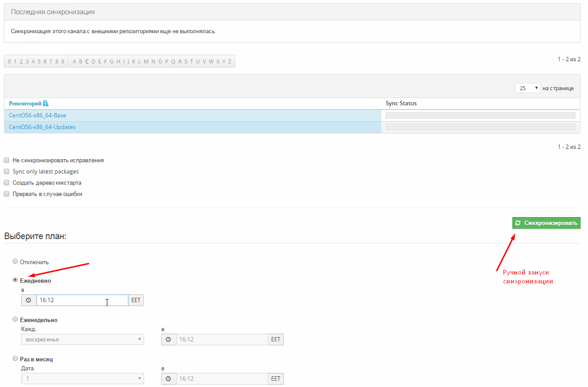Click the sort icon next to Репозиторий
Viewport: 588px width, 387px height.
click(x=46, y=103)
